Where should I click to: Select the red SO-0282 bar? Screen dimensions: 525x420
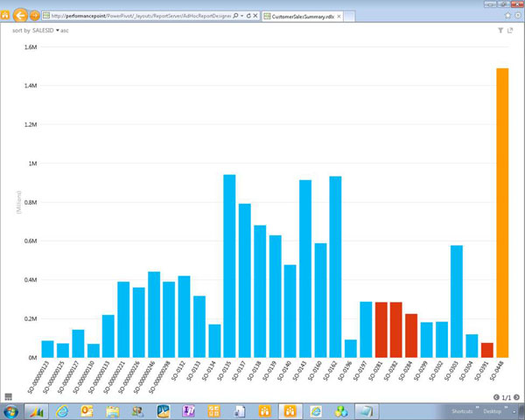[x=396, y=330]
